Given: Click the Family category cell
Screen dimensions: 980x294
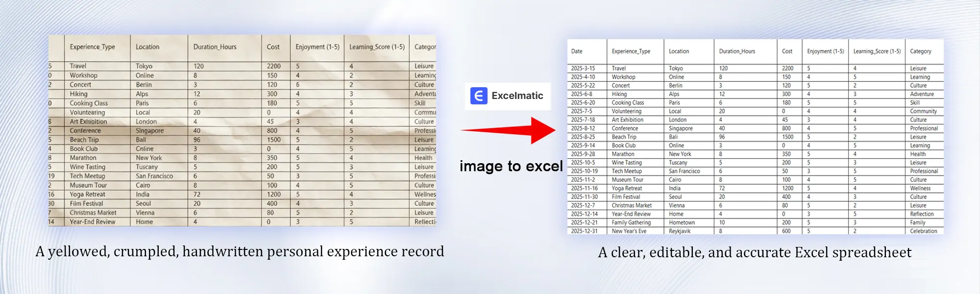Looking at the screenshot, I should coord(917,222).
